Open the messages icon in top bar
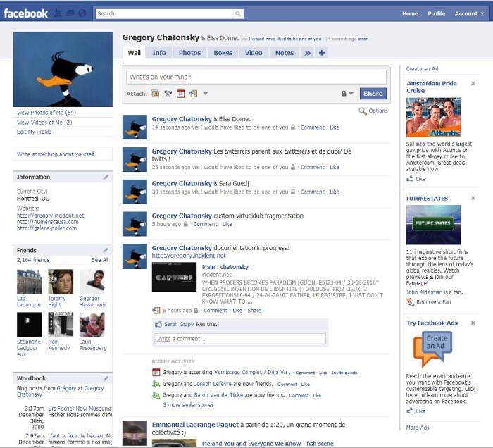 (x=70, y=13)
